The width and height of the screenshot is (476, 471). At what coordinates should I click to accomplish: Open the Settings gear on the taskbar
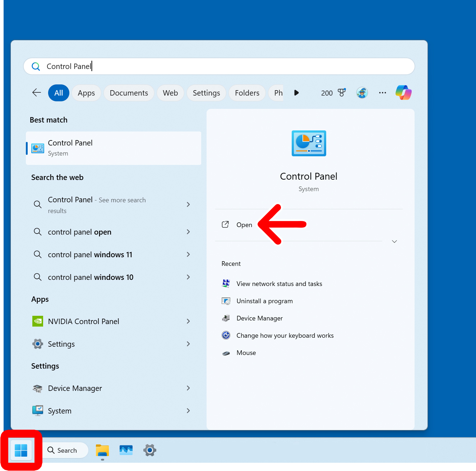pos(150,450)
